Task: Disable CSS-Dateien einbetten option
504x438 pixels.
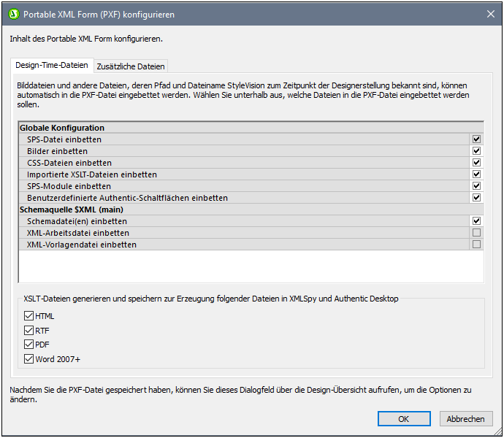Action: tap(476, 163)
